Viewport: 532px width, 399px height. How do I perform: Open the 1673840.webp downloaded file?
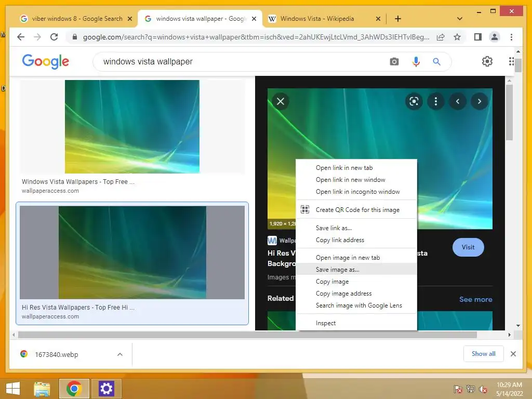57,354
